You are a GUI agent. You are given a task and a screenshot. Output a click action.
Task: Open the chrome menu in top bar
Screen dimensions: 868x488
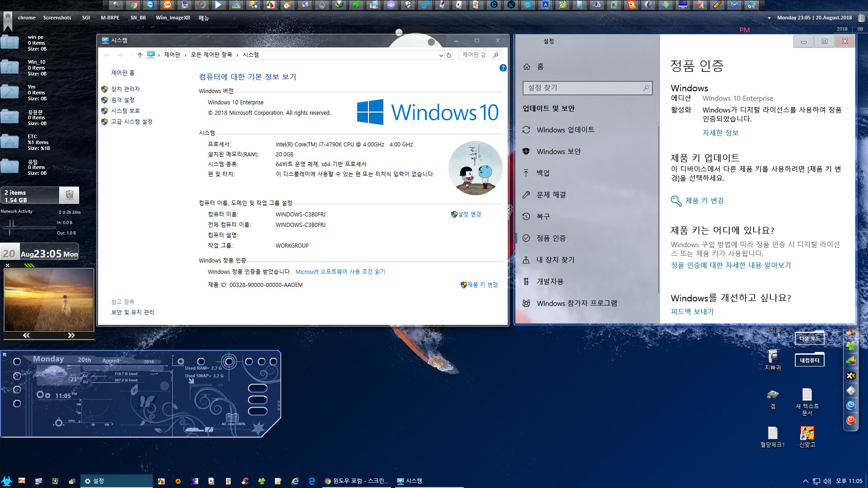click(27, 18)
